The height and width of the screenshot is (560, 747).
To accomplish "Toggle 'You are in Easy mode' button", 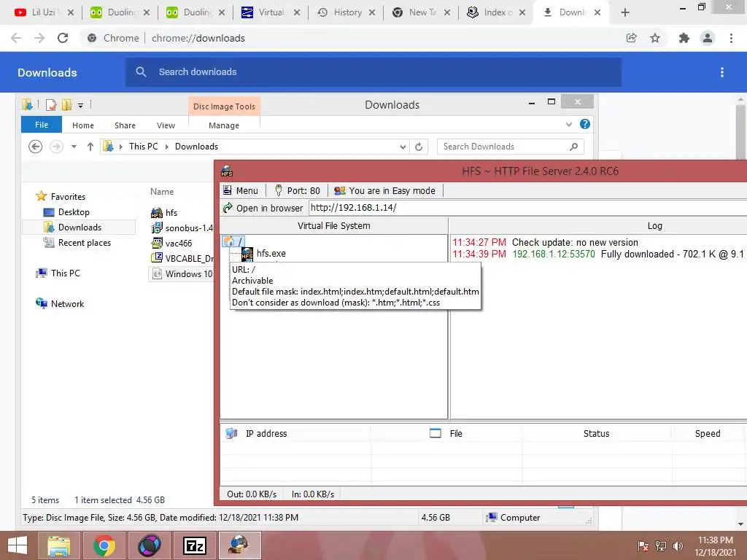I will pos(384,190).
